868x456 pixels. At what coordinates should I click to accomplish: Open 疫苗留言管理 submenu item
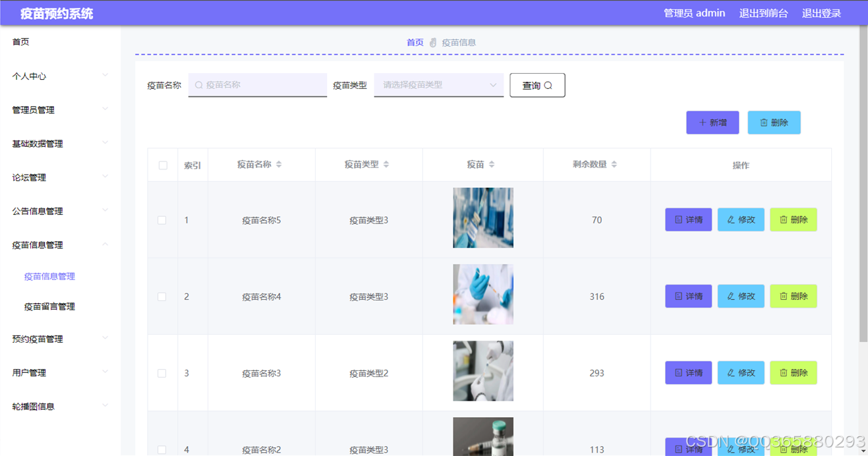(49, 306)
